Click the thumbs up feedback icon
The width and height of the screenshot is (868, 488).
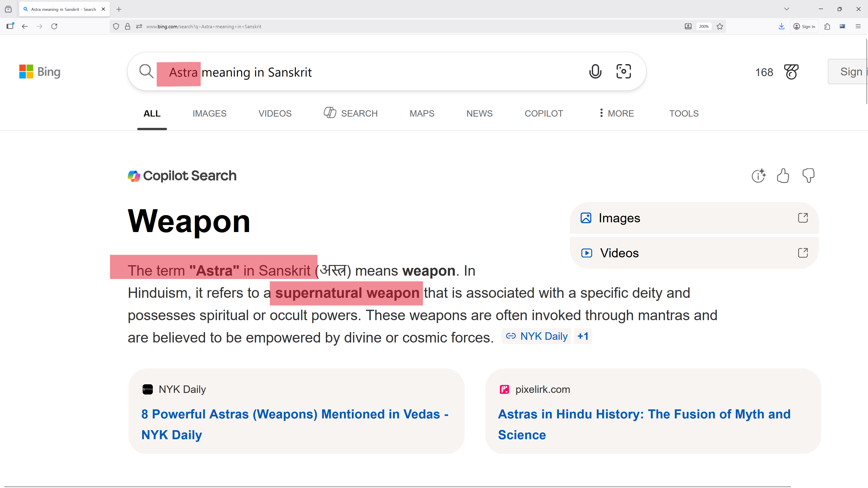pyautogui.click(x=783, y=176)
